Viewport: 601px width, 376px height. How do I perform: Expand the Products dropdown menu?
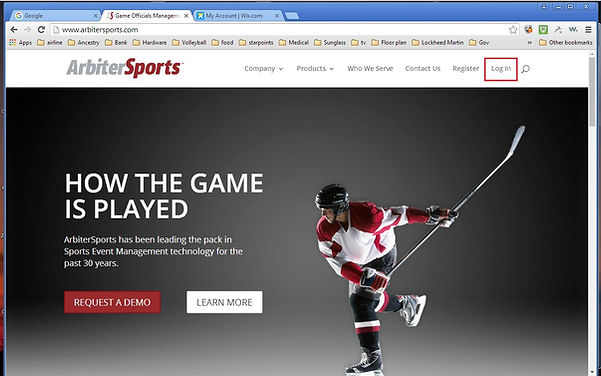(x=315, y=69)
